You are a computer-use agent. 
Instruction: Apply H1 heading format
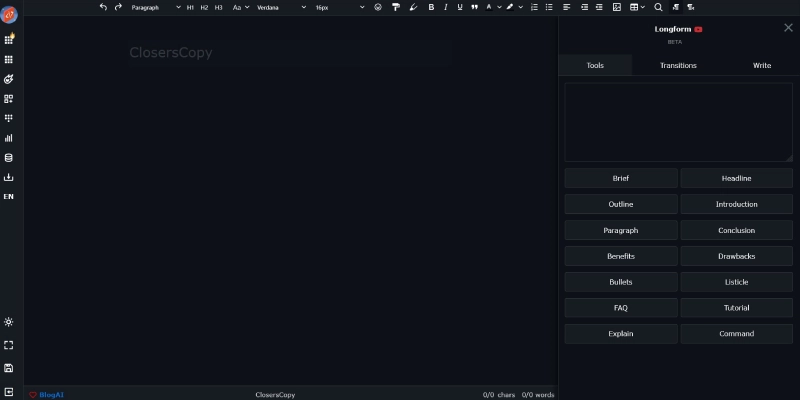(190, 7)
